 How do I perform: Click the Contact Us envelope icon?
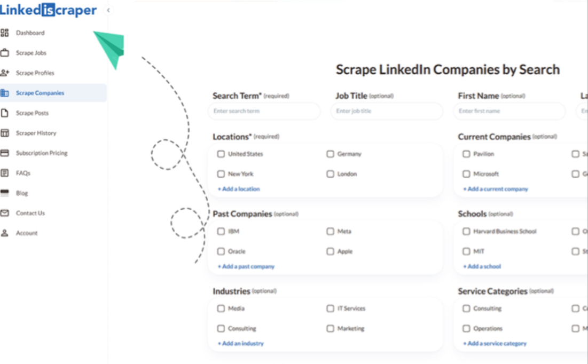(x=5, y=213)
